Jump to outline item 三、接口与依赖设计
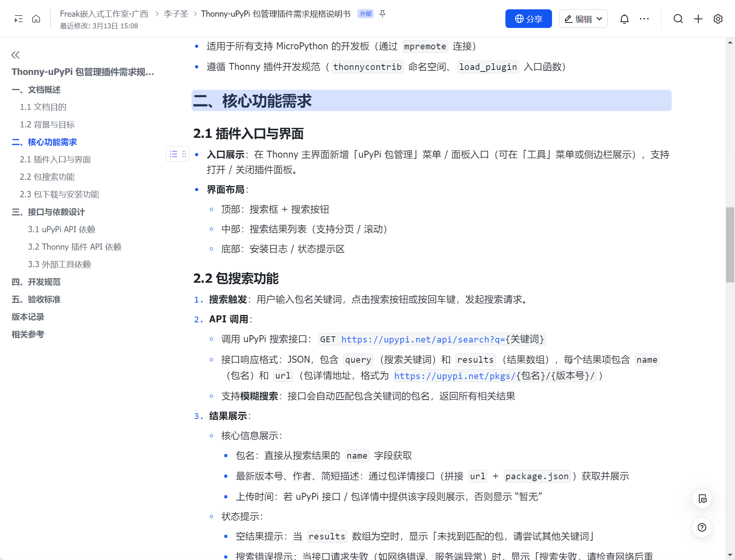 (48, 212)
